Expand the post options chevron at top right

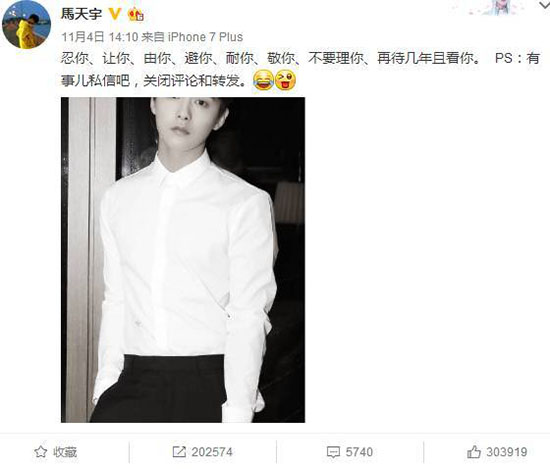(544, 4)
